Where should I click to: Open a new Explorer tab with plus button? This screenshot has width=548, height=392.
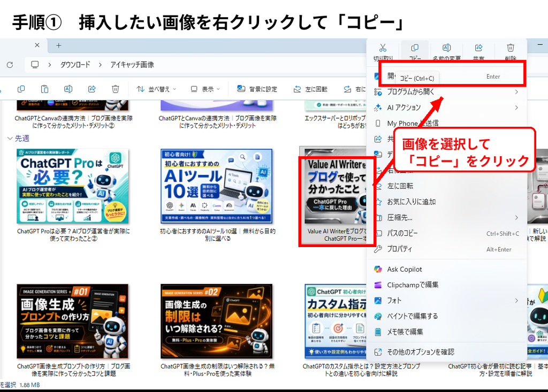59,45
